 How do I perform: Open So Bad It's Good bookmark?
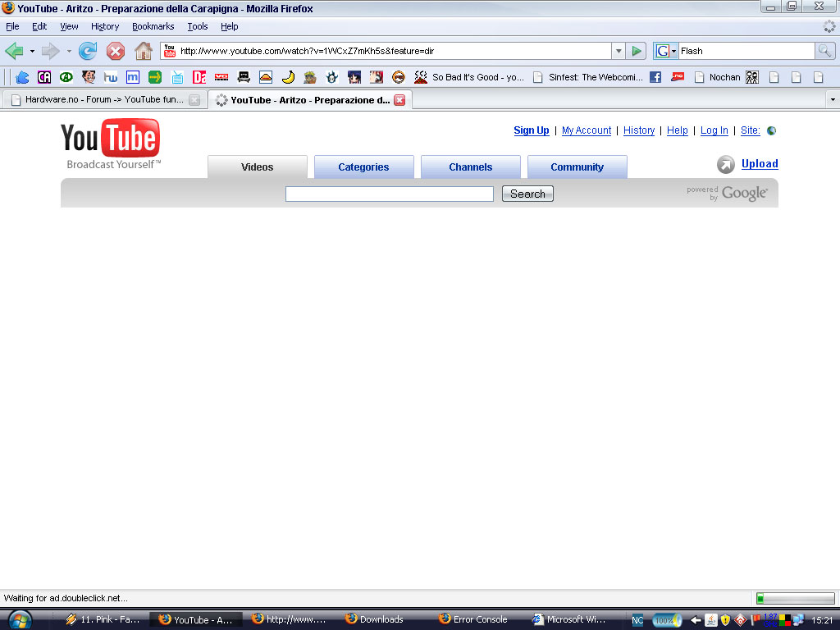pos(470,77)
